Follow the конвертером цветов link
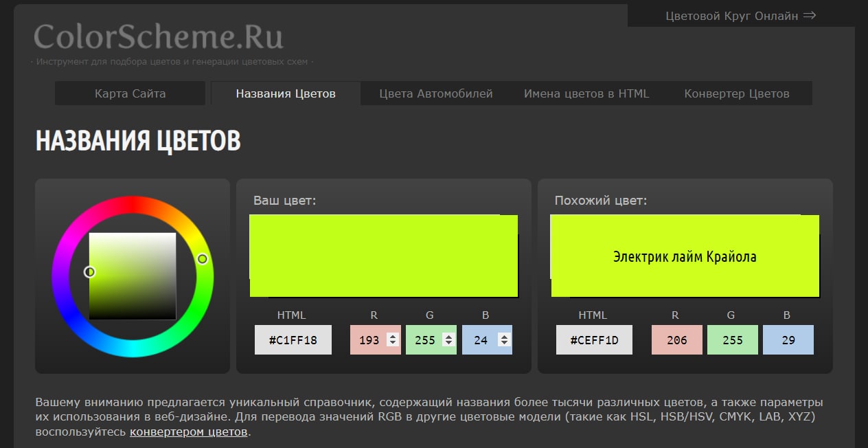 pyautogui.click(x=188, y=432)
